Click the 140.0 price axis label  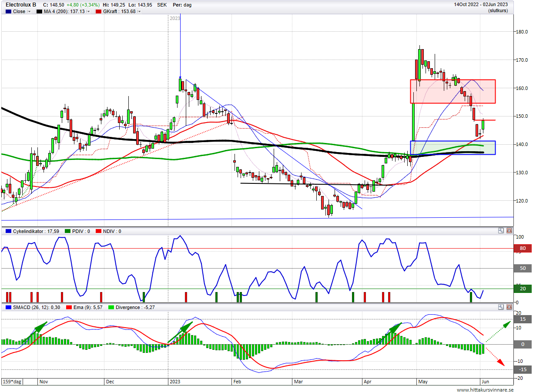522,144
